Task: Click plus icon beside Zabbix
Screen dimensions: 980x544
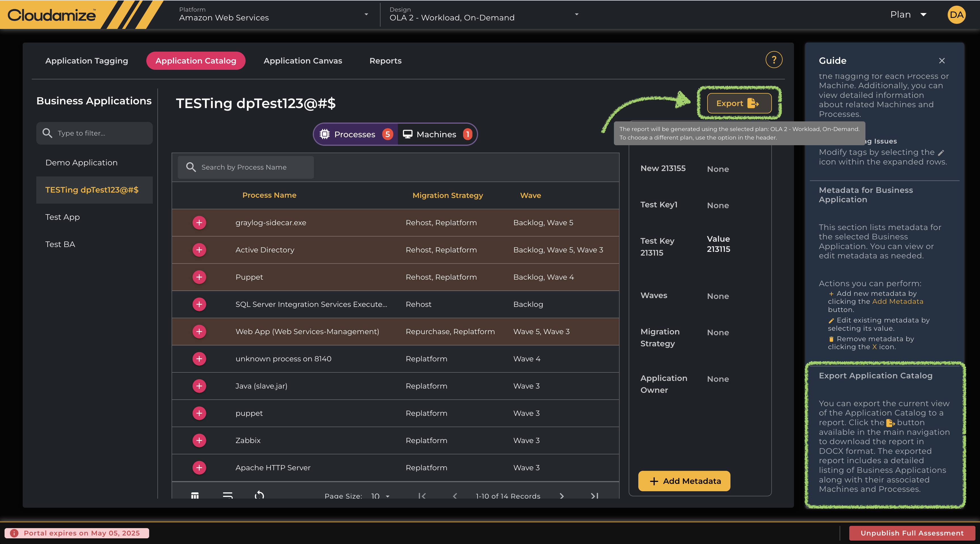Action: click(199, 440)
